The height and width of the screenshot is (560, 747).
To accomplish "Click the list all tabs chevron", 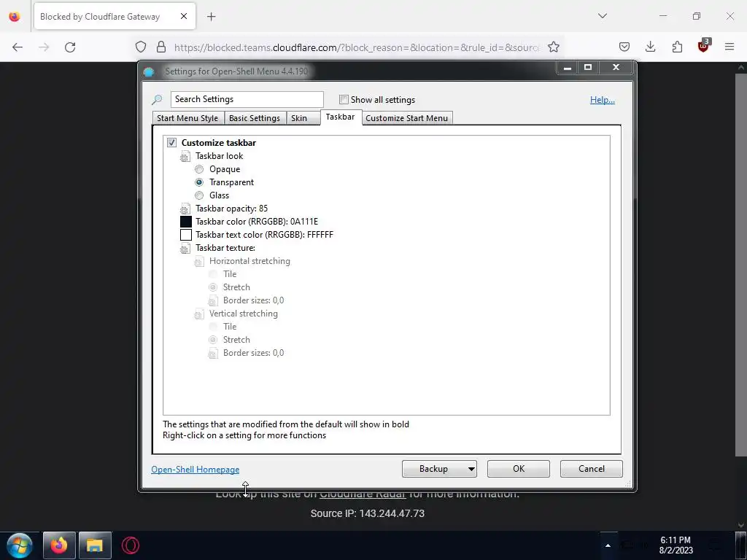I will (x=603, y=16).
